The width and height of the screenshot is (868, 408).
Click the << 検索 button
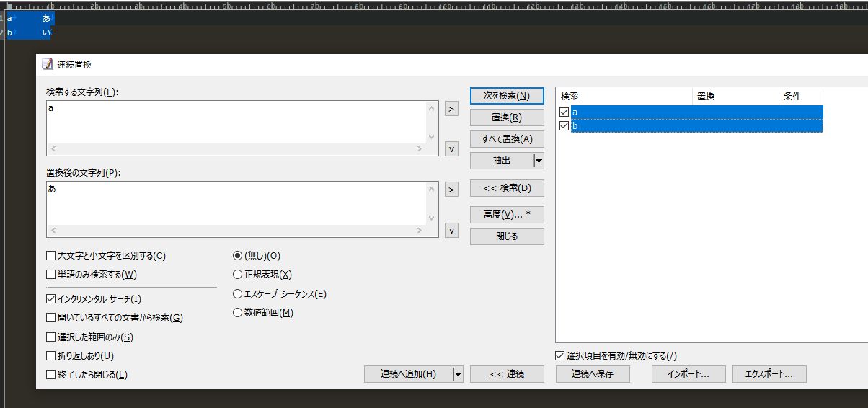[x=507, y=188]
